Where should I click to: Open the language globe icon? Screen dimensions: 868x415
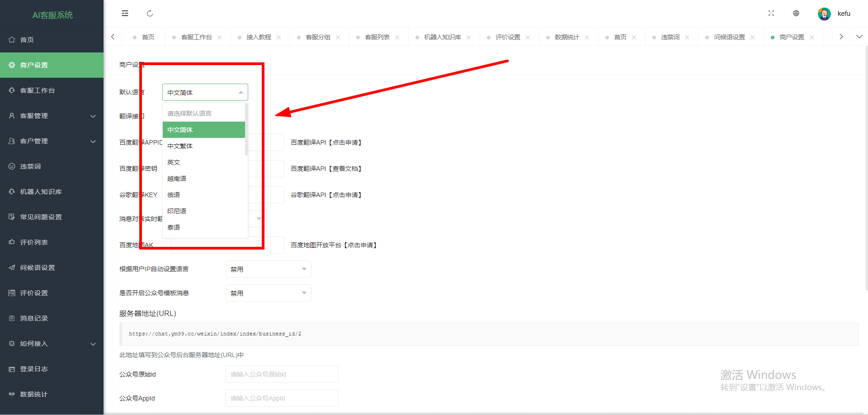pyautogui.click(x=796, y=14)
